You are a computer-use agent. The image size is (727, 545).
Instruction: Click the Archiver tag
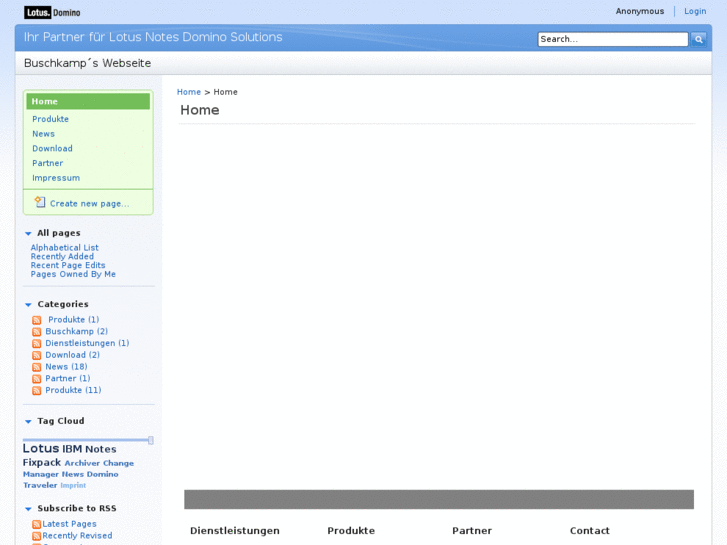82,463
